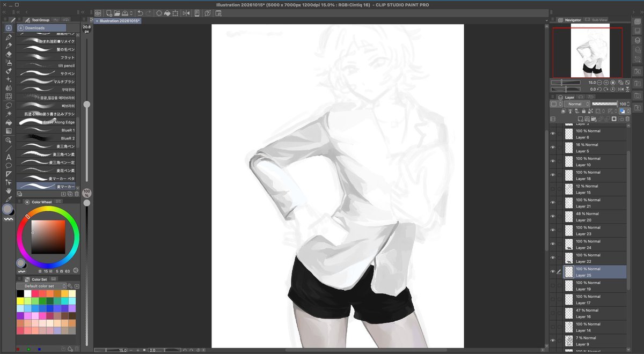This screenshot has width=644, height=354.
Task: Hide Layer 5 with its eye icon
Action: pos(553,147)
